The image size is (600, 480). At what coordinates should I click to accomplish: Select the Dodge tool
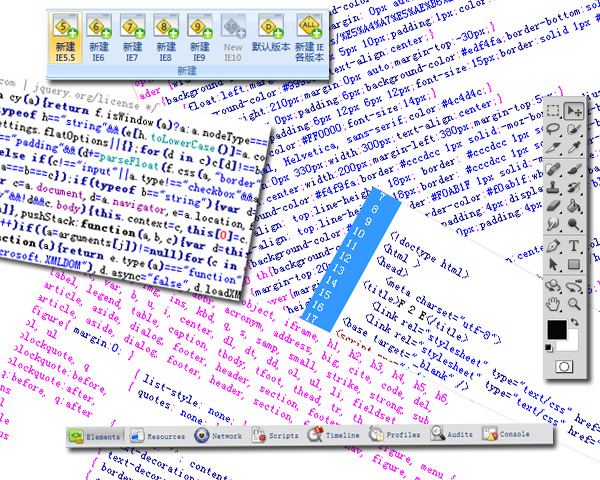click(x=574, y=224)
